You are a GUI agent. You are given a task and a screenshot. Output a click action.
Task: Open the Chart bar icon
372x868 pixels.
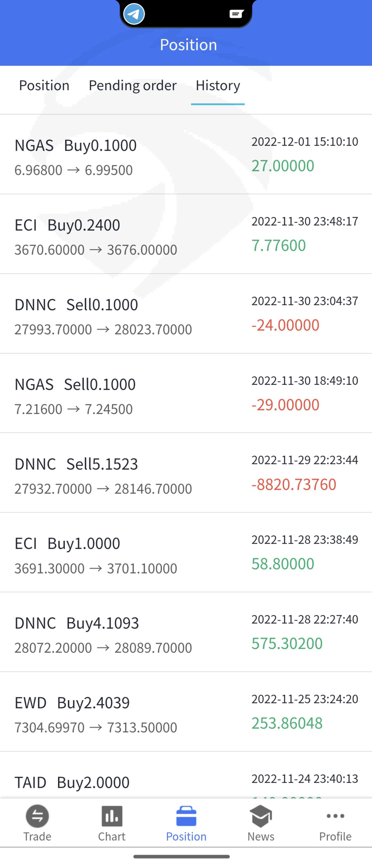pyautogui.click(x=112, y=816)
